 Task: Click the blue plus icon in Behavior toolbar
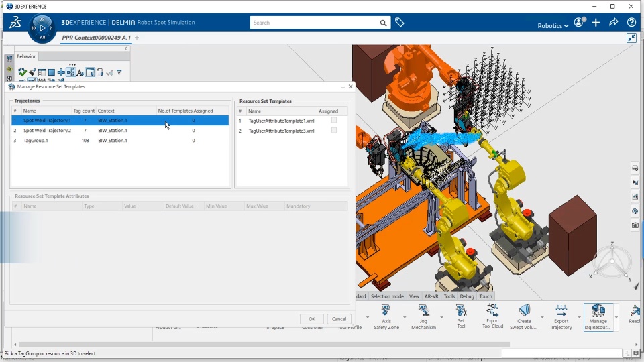pos(61,72)
